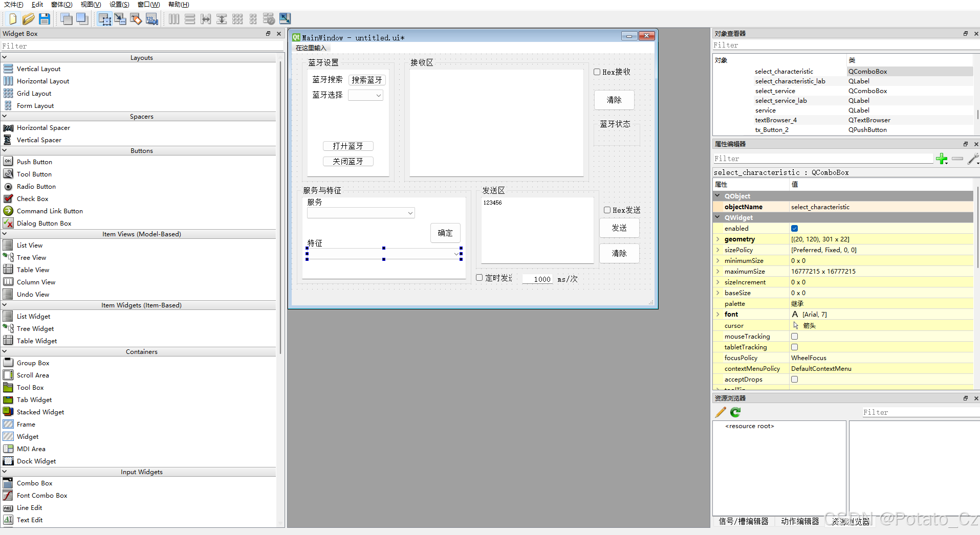Check the 定时发送 option
980x535 pixels.
[x=480, y=277]
